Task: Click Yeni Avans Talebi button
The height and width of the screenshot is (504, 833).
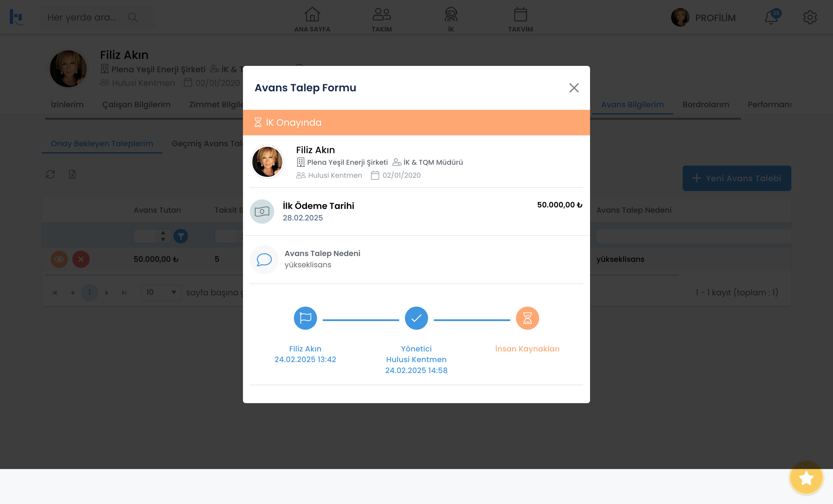Action: [736, 178]
